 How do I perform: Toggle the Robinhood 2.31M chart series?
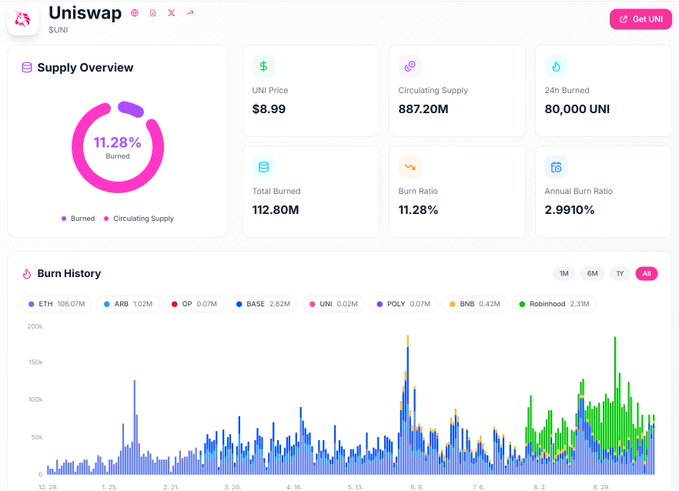tap(554, 304)
